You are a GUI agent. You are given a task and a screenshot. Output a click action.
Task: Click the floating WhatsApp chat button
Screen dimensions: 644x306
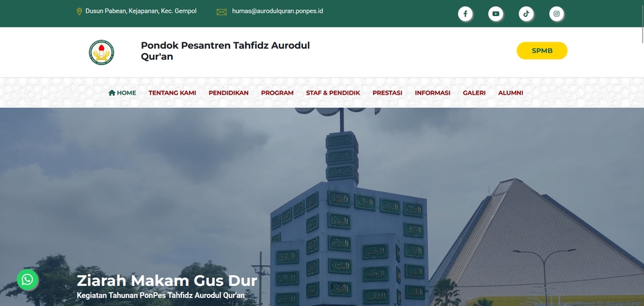coord(27,280)
